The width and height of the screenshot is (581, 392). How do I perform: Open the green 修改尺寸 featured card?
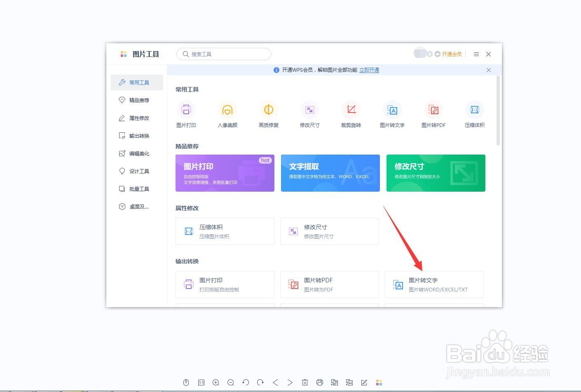point(436,173)
